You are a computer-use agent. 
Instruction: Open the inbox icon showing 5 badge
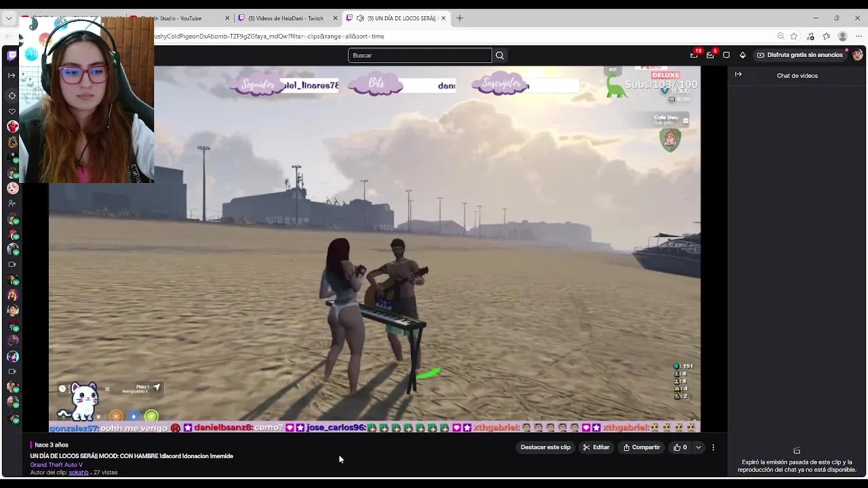tap(710, 55)
